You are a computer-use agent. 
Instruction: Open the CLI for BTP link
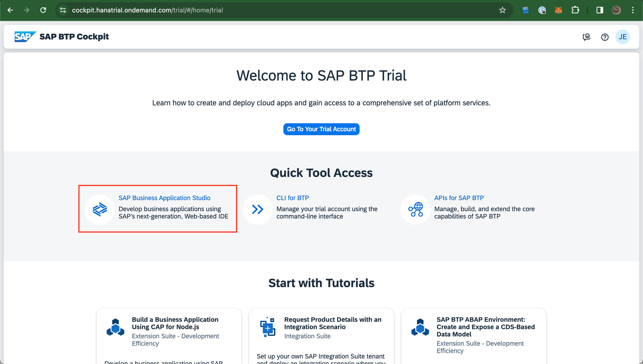click(292, 198)
